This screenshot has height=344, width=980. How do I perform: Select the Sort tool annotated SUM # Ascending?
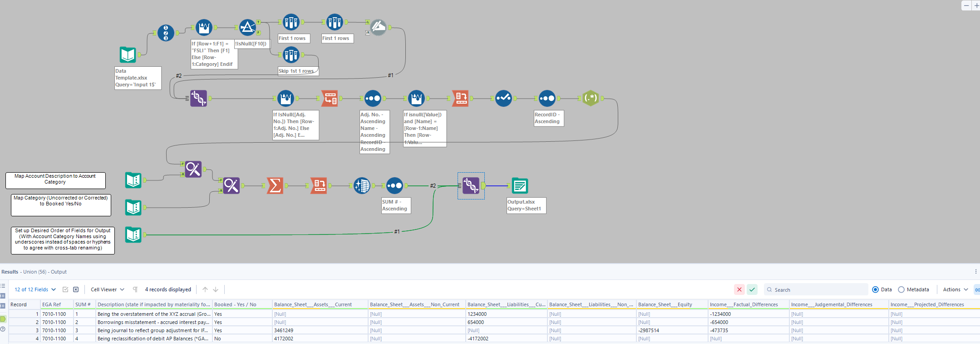click(394, 185)
